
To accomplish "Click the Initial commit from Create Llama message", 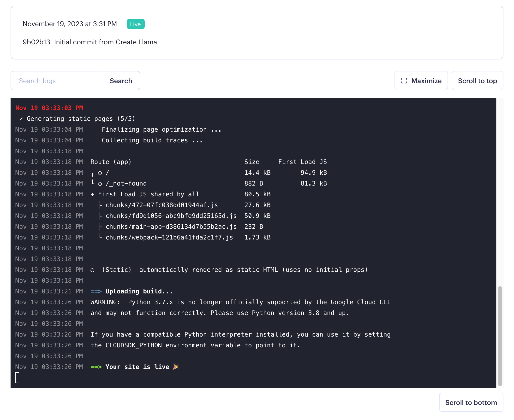I will [x=105, y=42].
